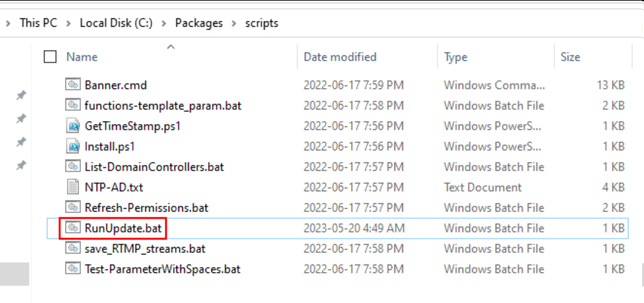Image resolution: width=644 pixels, height=303 pixels.
Task: Click the GetTimeStamp.ps1 PowerShell icon
Action: 72,126
